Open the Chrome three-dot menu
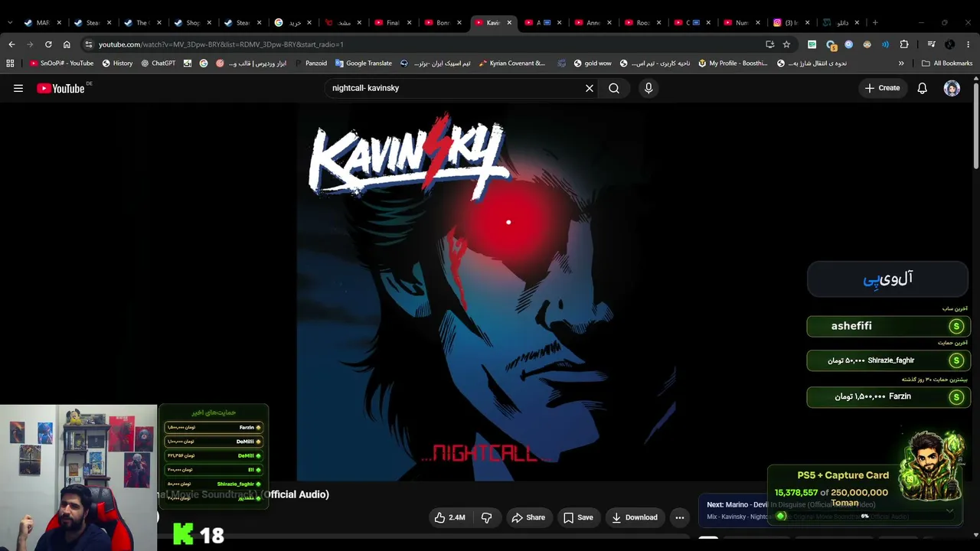Screen dimensions: 980x551 click(x=969, y=44)
